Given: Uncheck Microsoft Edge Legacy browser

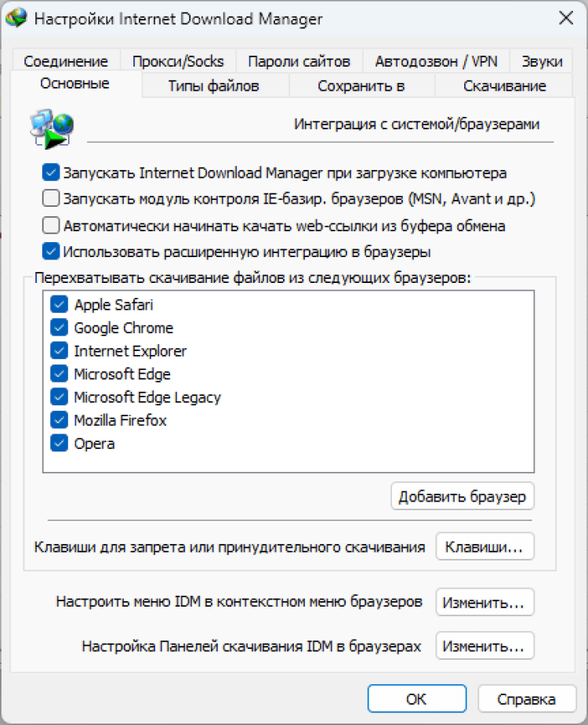Looking at the screenshot, I should (x=60, y=397).
